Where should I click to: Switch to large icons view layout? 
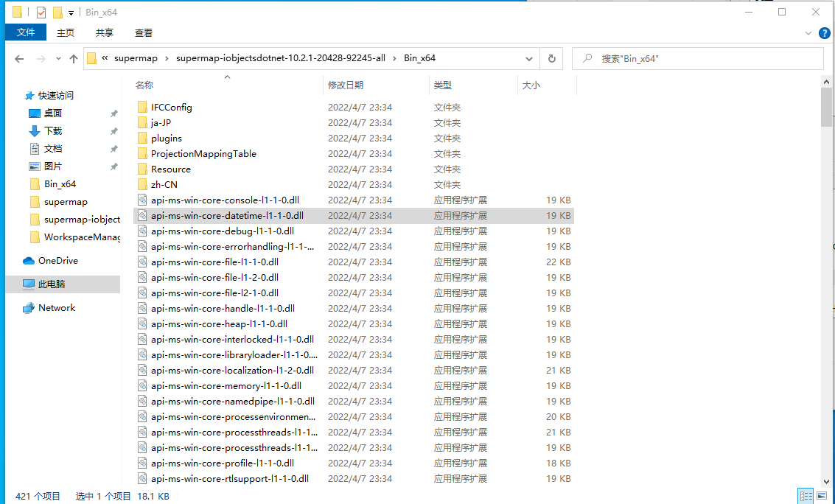click(820, 495)
